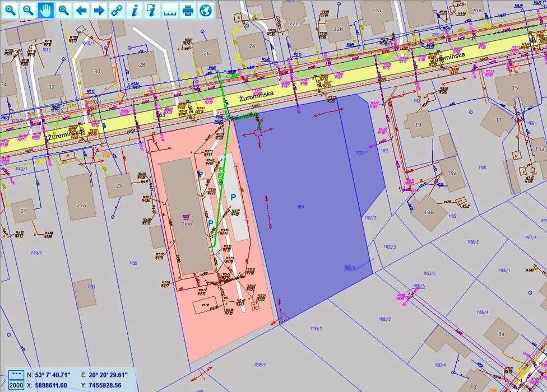The width and height of the screenshot is (547, 392).
Task: Select the area info tool with rectangle
Action: (x=152, y=10)
